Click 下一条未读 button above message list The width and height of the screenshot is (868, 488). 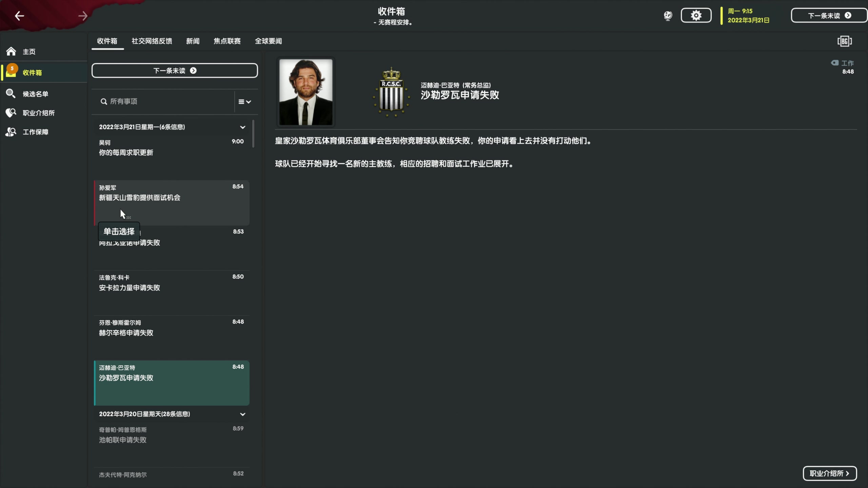pos(175,70)
